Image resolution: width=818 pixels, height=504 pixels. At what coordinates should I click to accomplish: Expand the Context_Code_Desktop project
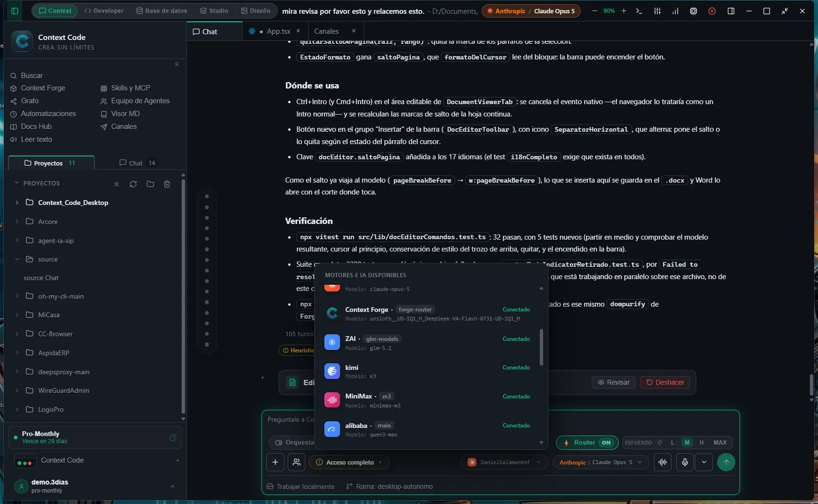pos(17,203)
